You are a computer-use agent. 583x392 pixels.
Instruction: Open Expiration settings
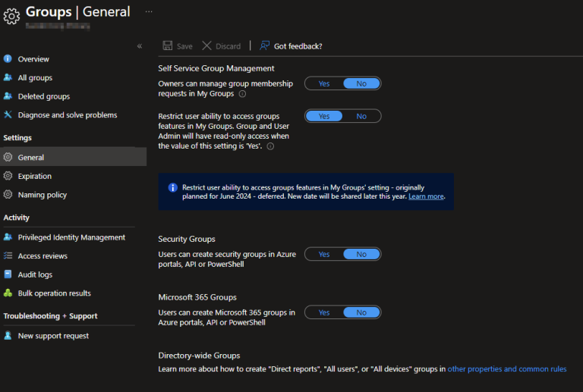(35, 176)
